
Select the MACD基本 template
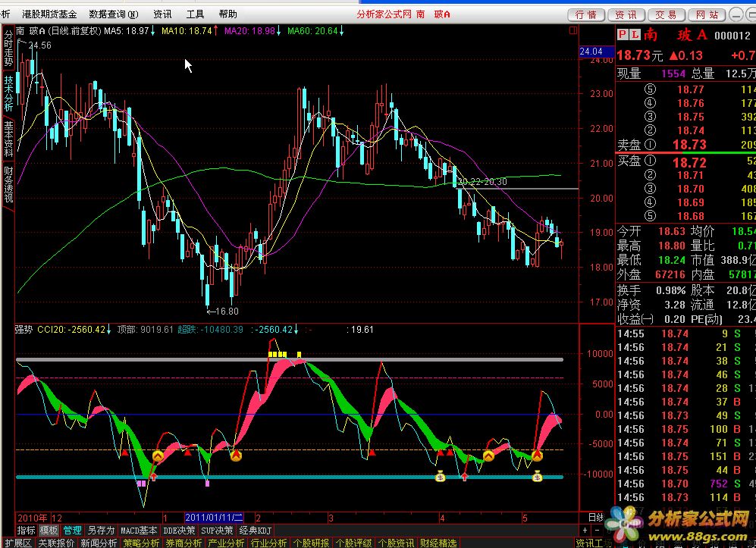coord(139,531)
